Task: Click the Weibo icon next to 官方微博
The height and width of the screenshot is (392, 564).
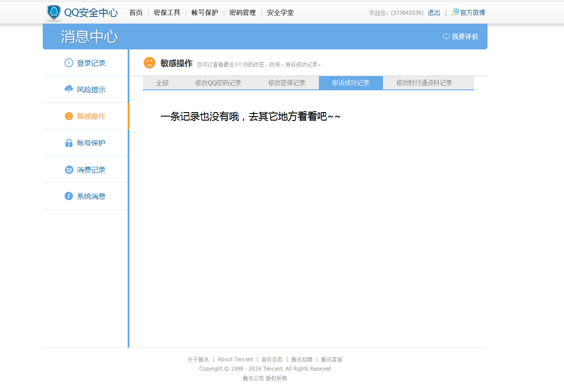Action: click(455, 12)
